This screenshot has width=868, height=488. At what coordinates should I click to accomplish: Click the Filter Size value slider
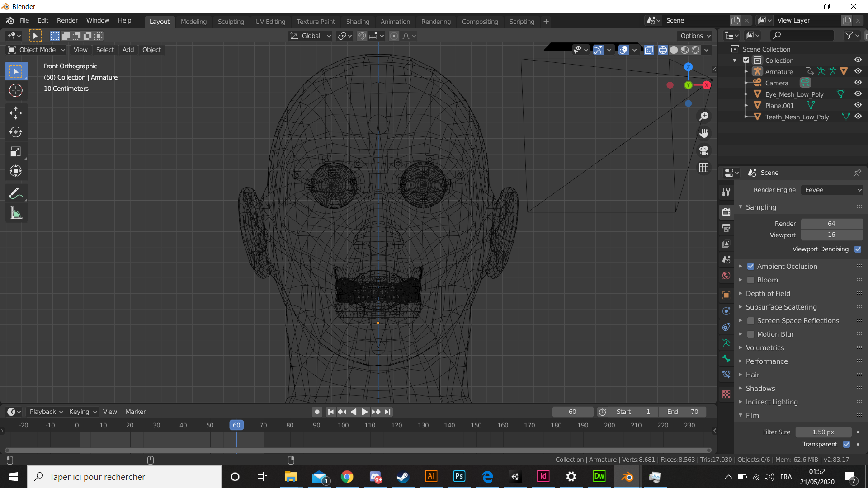pyautogui.click(x=823, y=432)
